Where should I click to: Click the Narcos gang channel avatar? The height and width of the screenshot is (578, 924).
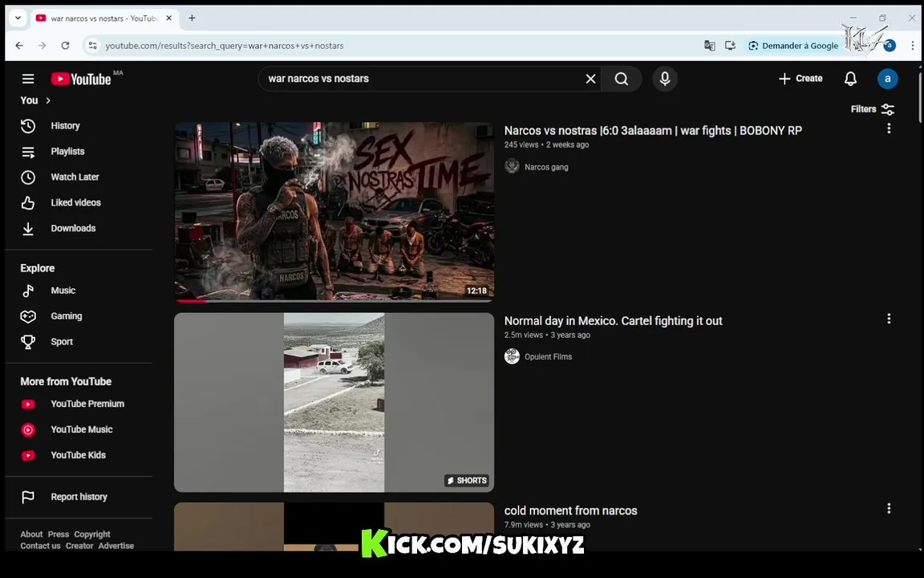tap(512, 166)
